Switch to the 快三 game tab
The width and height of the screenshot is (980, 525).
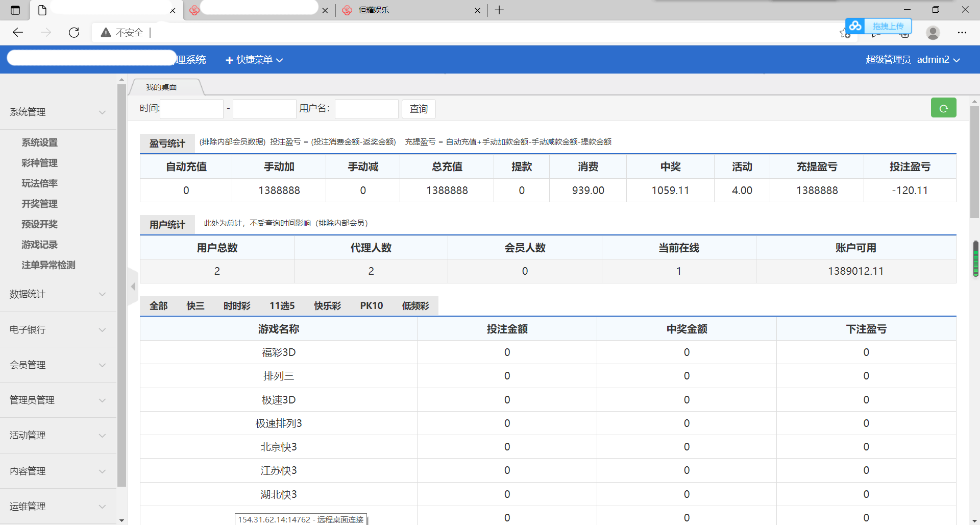pos(195,306)
